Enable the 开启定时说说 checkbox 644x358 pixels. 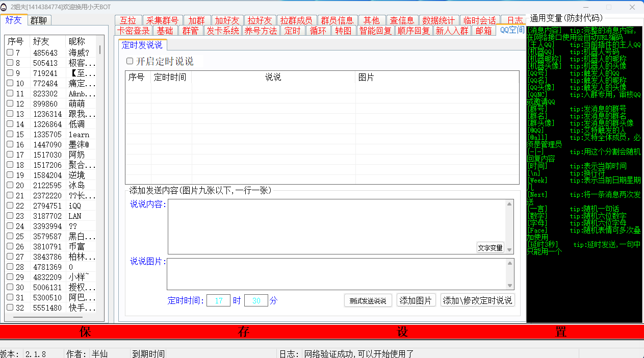(x=130, y=61)
